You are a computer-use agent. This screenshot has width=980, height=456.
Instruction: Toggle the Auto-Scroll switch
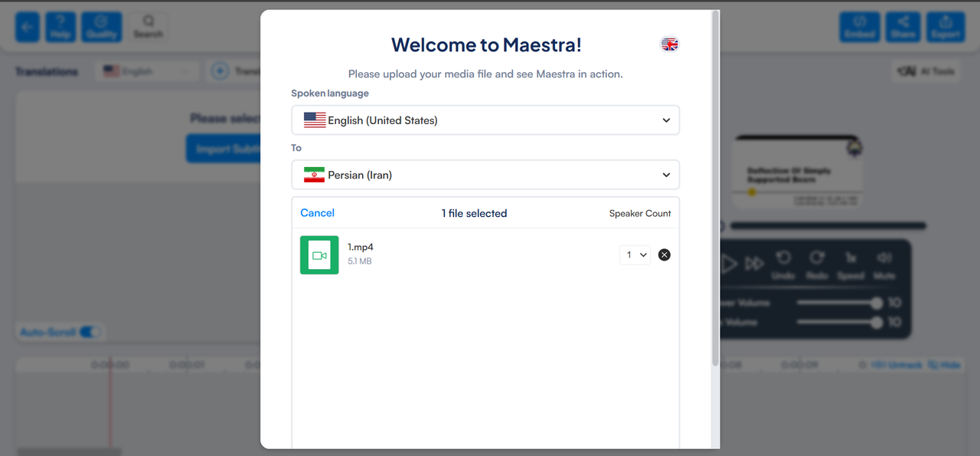(90, 332)
